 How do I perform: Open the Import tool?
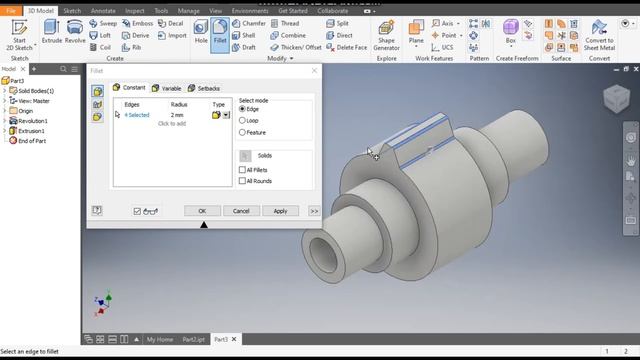click(172, 36)
